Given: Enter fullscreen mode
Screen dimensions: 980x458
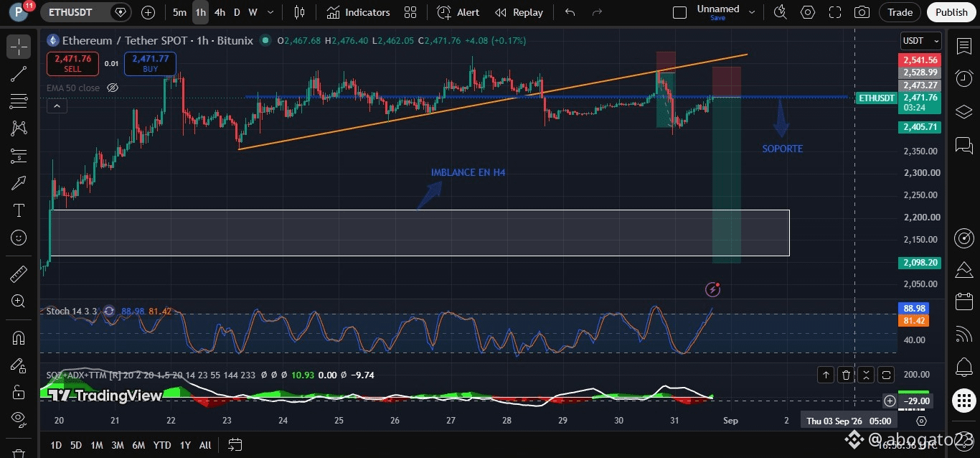Looking at the screenshot, I should [x=835, y=12].
